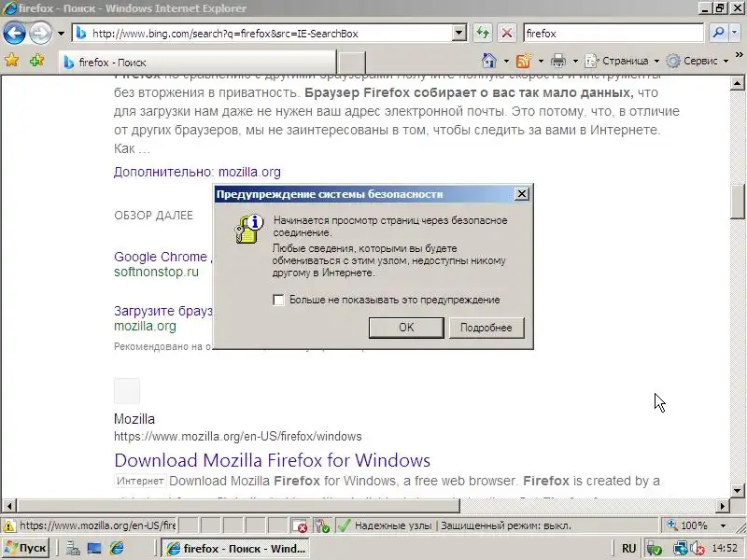Image resolution: width=747 pixels, height=560 pixels.
Task: Tick 'Больше не показывать это предупреждение' checkbox
Action: [x=278, y=300]
